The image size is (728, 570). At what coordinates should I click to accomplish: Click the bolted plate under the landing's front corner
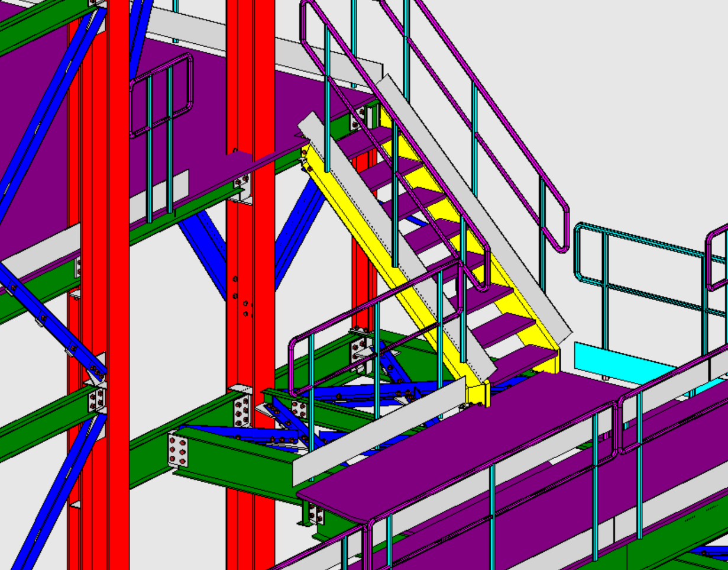coord(316,514)
